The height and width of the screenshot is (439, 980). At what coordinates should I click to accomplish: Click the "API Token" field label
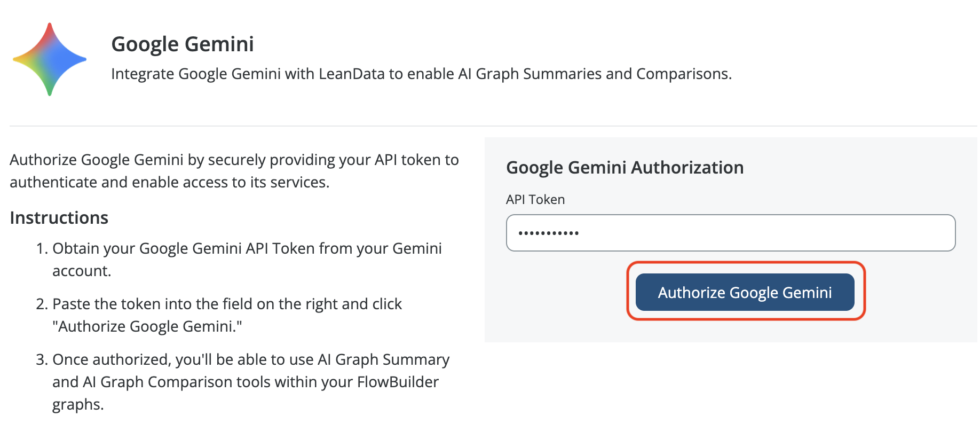coord(535,200)
